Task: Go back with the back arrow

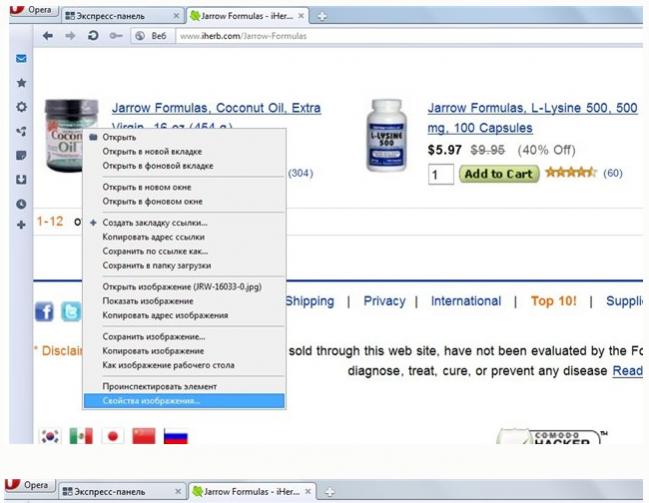Action: pos(48,36)
